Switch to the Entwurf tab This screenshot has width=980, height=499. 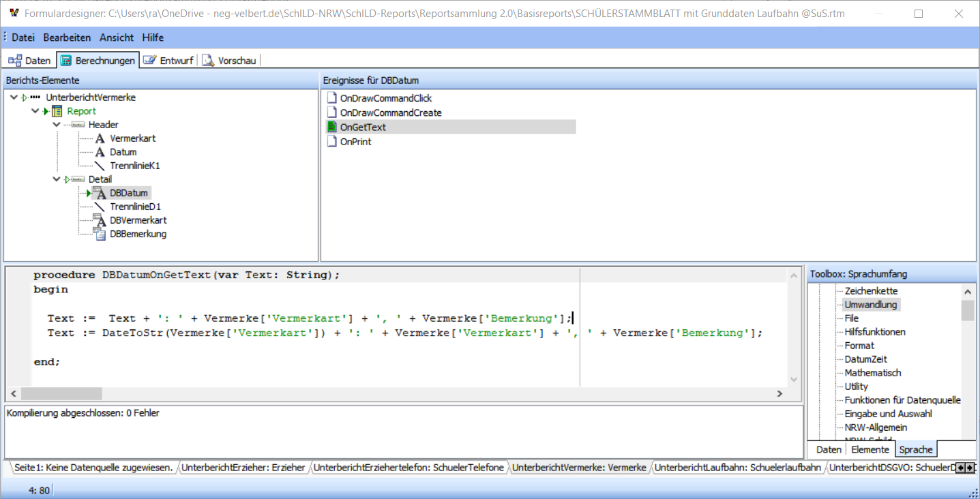click(168, 61)
